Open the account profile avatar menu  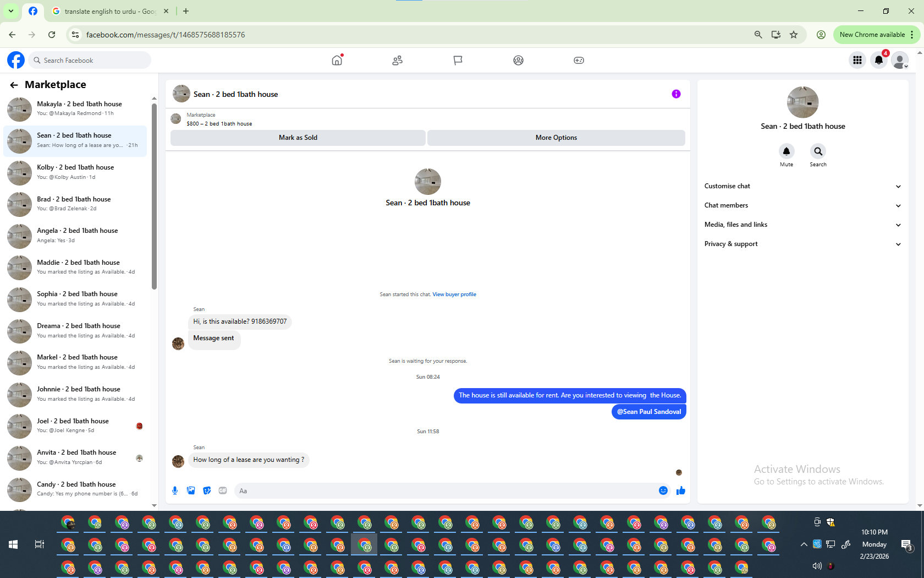point(900,61)
